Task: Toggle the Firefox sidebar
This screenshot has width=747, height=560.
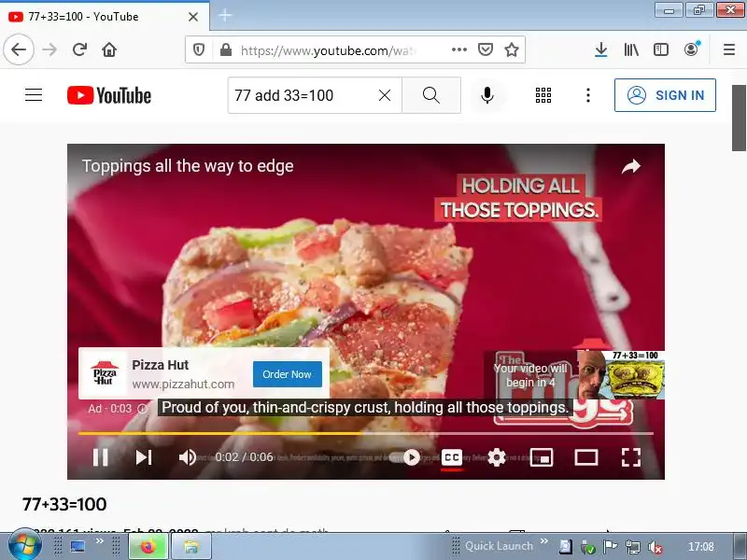Action: [x=661, y=49]
